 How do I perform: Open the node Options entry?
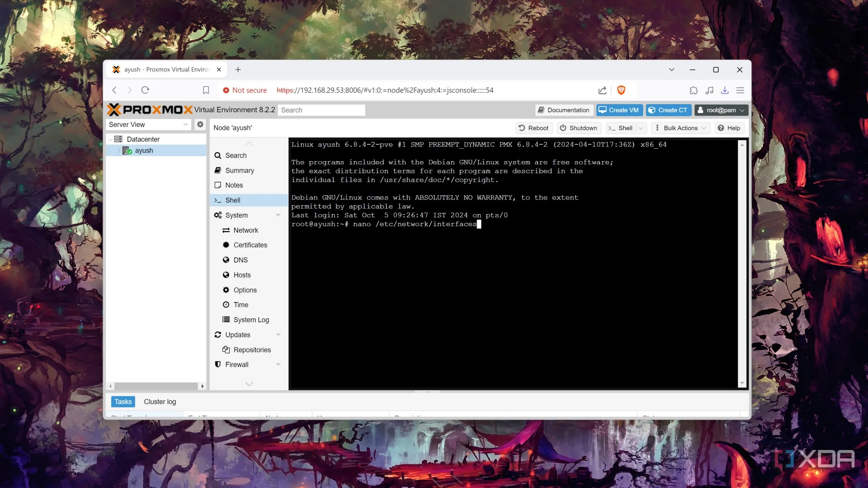click(249, 290)
